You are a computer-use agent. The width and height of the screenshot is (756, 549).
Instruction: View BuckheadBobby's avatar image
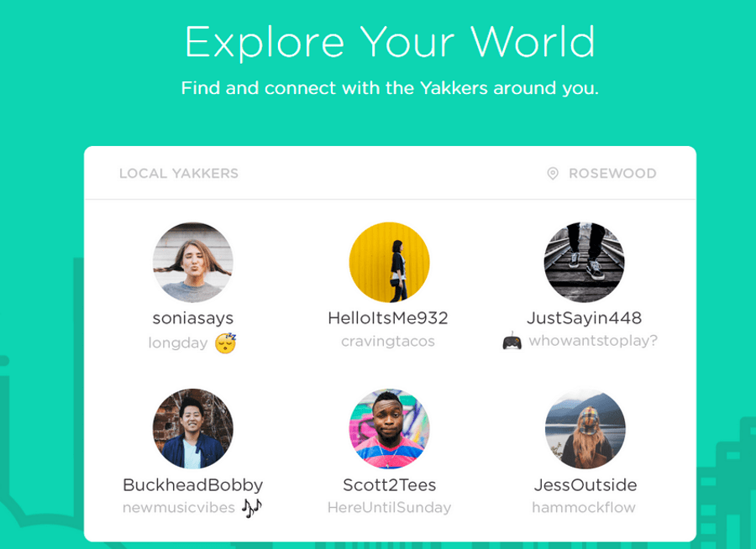192,428
